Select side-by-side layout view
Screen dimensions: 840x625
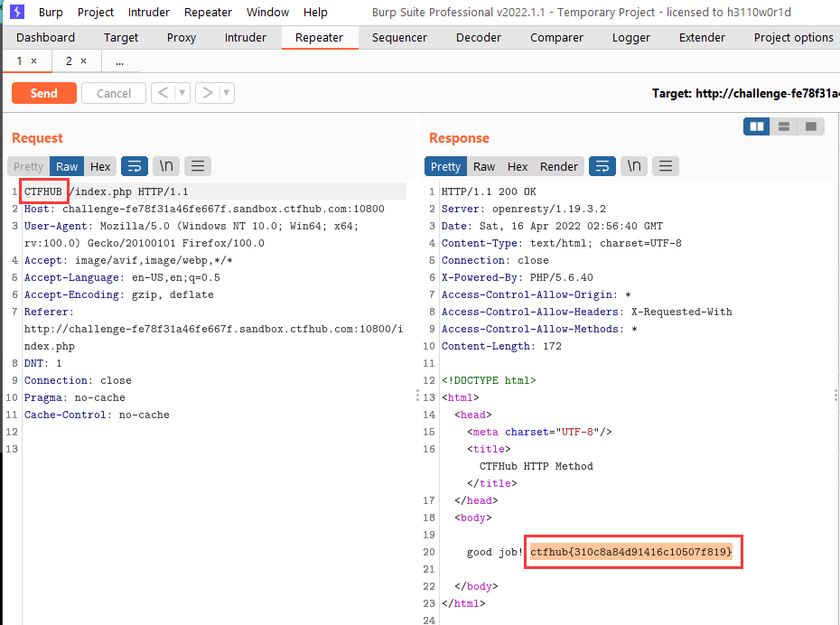(756, 126)
